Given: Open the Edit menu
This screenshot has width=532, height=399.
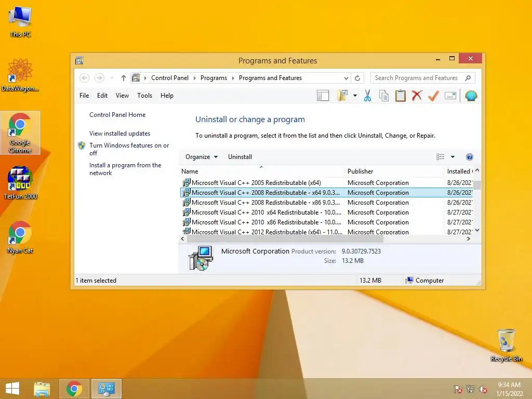Looking at the screenshot, I should point(102,96).
